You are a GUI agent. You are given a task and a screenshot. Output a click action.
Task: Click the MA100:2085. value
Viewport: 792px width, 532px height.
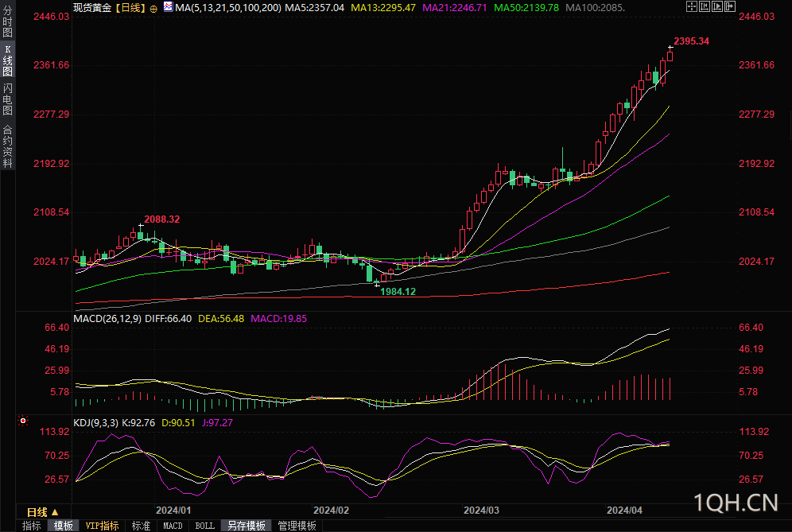click(x=595, y=8)
